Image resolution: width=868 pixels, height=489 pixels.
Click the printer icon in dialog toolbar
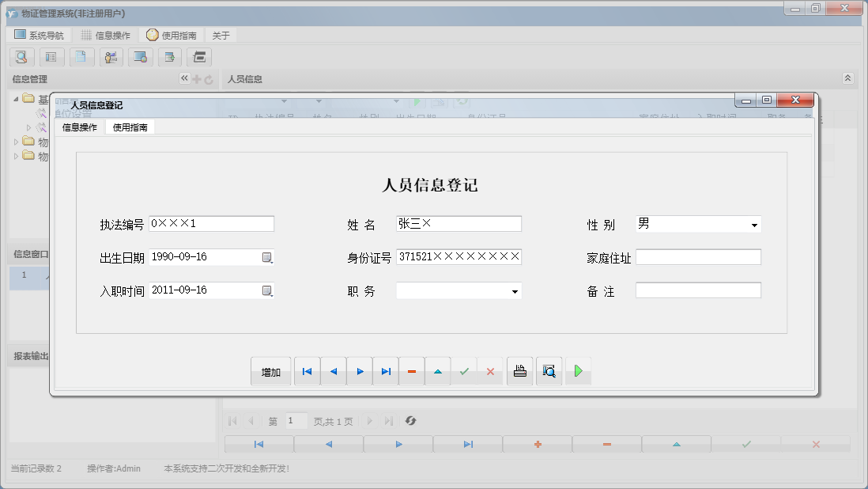519,371
